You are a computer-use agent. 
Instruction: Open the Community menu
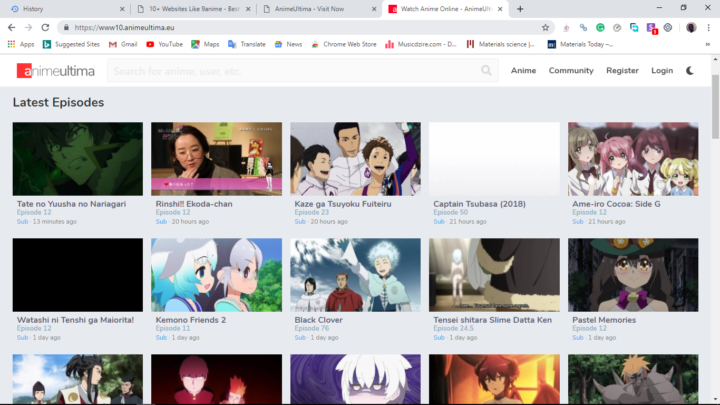click(571, 71)
